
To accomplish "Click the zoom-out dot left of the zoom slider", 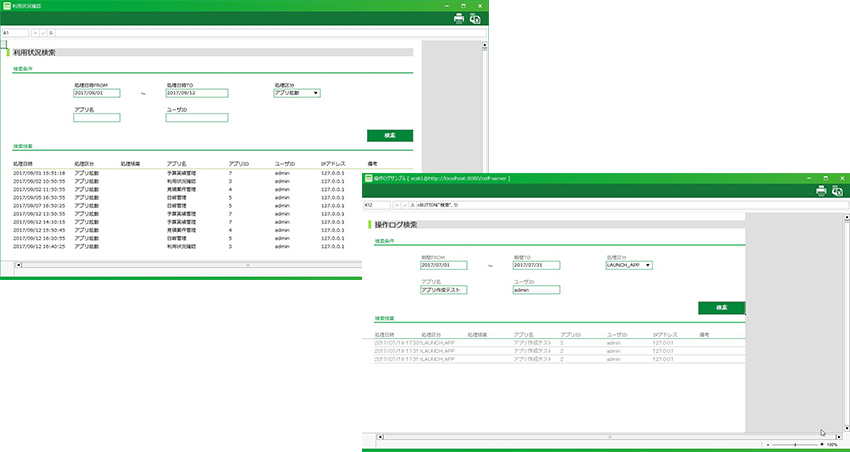I will 769,444.
